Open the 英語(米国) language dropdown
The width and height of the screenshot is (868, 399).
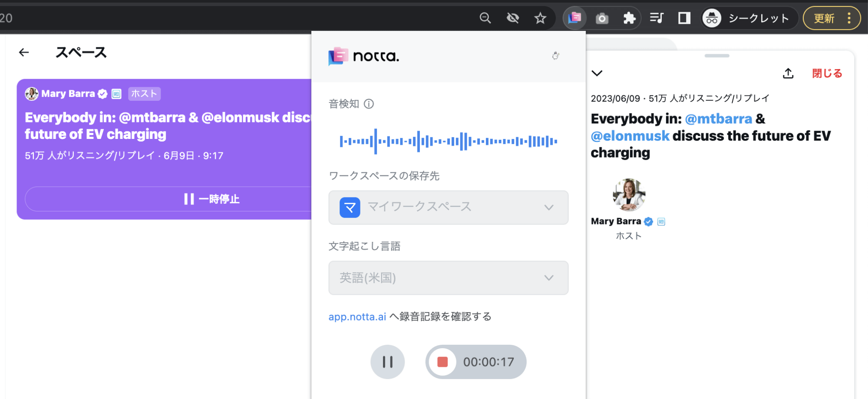pyautogui.click(x=449, y=278)
